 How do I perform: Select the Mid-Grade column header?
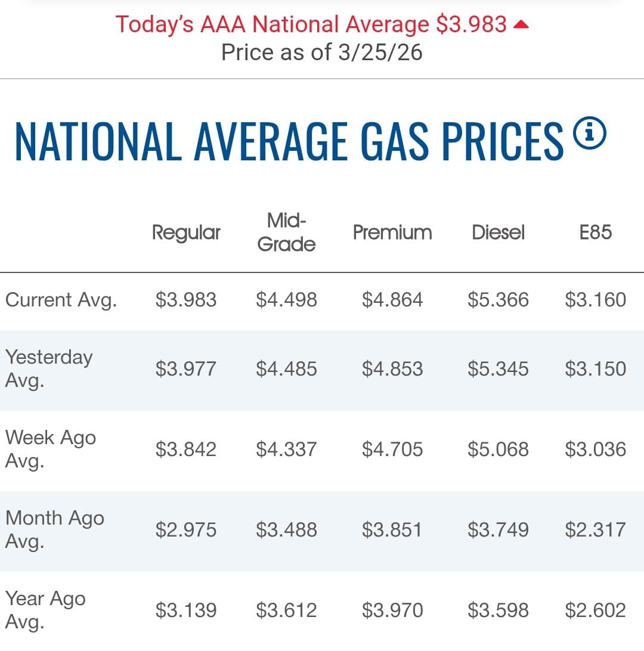[x=286, y=232]
